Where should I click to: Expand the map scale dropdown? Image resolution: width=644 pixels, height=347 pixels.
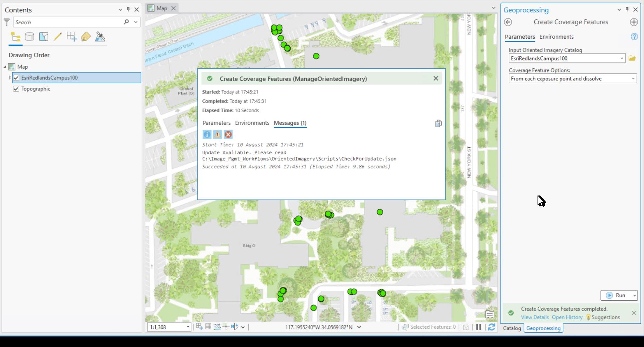click(188, 327)
